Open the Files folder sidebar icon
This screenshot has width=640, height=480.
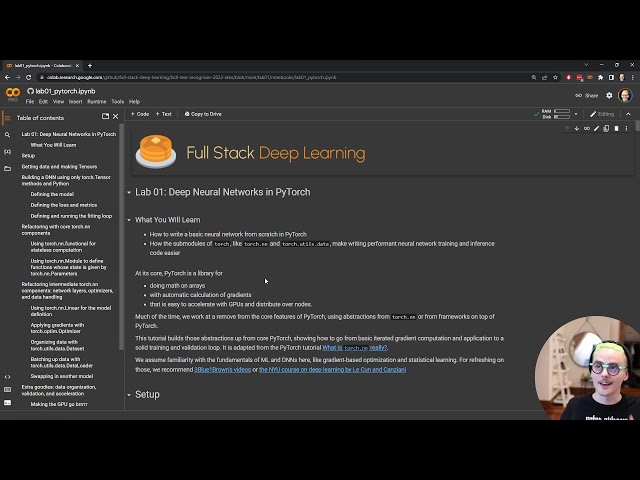pos(7,168)
